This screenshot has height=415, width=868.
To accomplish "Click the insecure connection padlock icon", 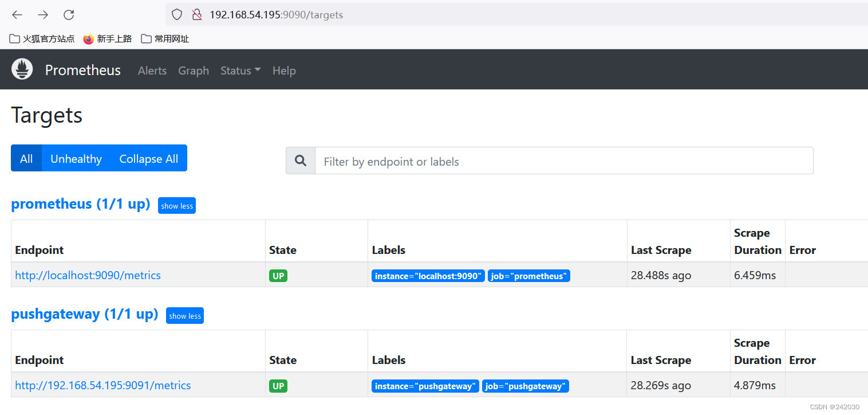I will click(x=196, y=14).
